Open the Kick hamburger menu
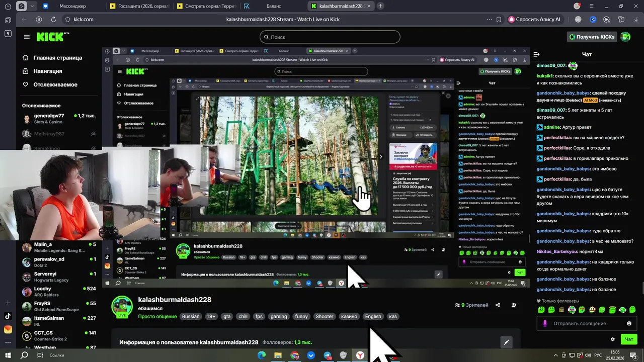The width and height of the screenshot is (644, 362). click(x=27, y=37)
